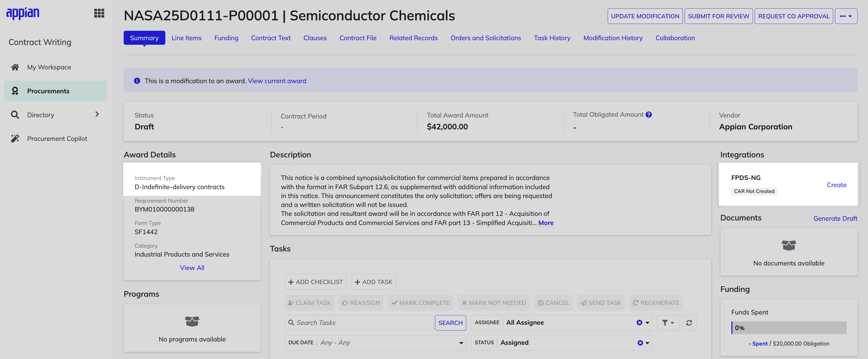Switch to the Funding tab
The image size is (868, 359).
pos(226,38)
